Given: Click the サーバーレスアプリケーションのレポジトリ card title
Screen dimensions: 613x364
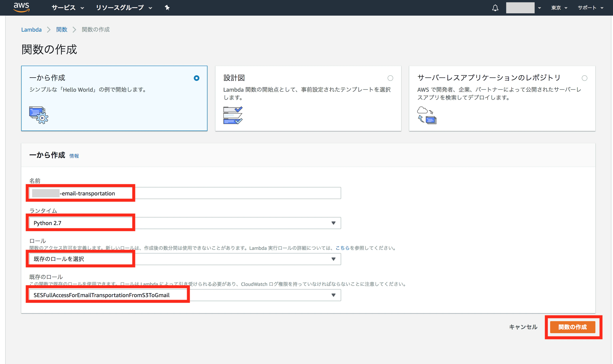Looking at the screenshot, I should (x=489, y=78).
